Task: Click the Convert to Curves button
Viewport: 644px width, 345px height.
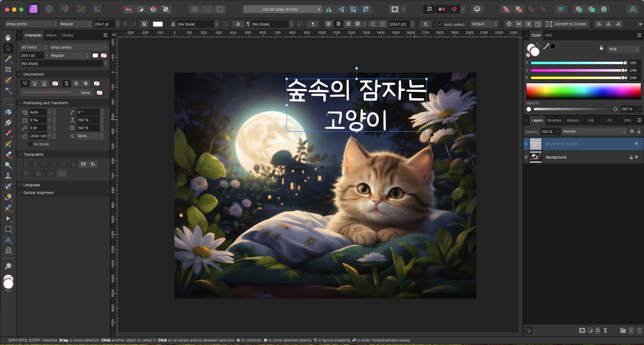Action: tap(567, 24)
